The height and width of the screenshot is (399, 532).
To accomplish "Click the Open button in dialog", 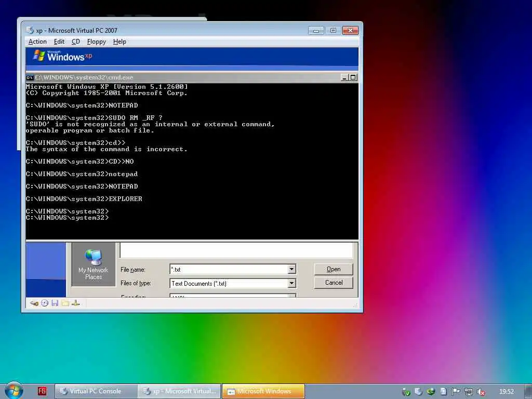I will pyautogui.click(x=334, y=269).
